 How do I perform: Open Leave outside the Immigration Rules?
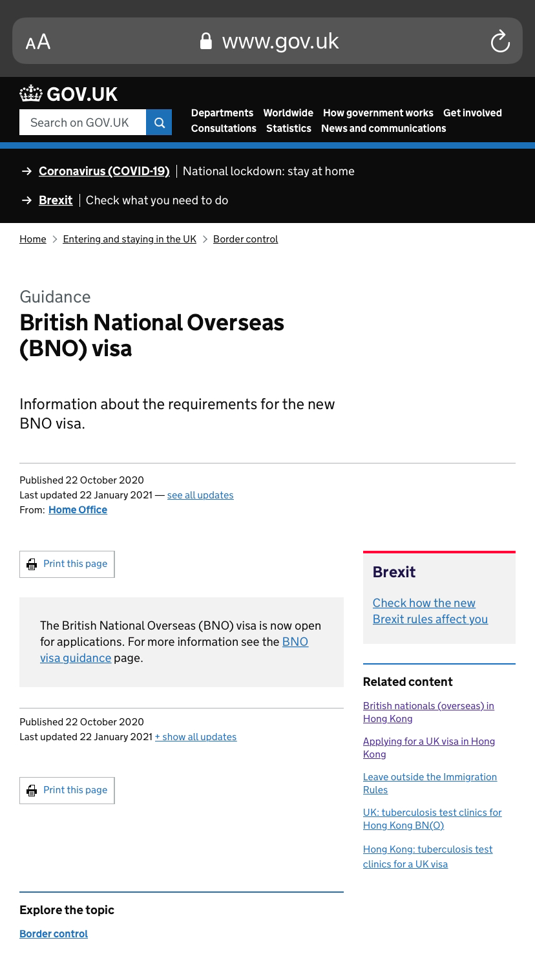click(x=430, y=783)
